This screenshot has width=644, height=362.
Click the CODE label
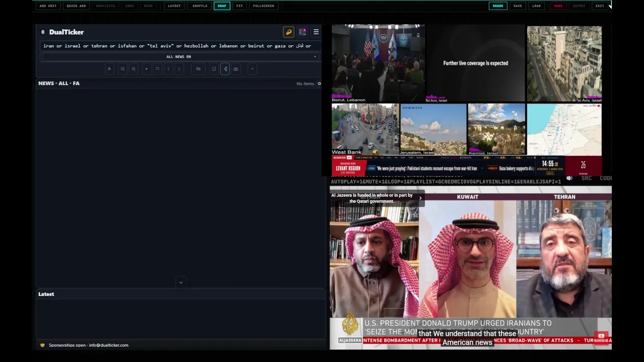click(x=606, y=178)
